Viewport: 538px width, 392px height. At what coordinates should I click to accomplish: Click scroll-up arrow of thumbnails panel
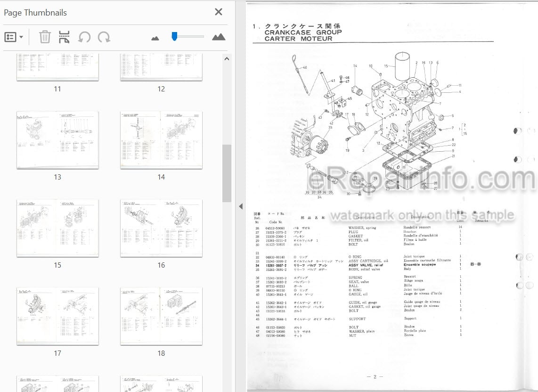227,59
